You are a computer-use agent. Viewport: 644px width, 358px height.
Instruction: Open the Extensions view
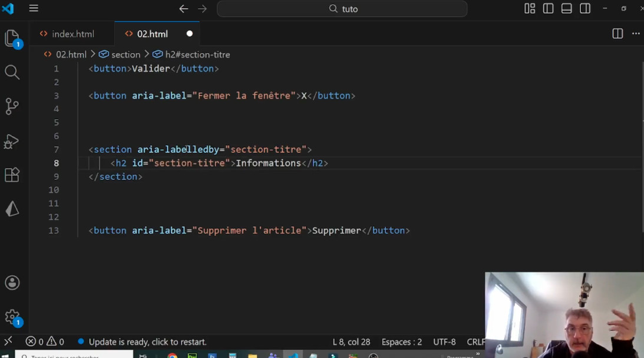pos(12,175)
